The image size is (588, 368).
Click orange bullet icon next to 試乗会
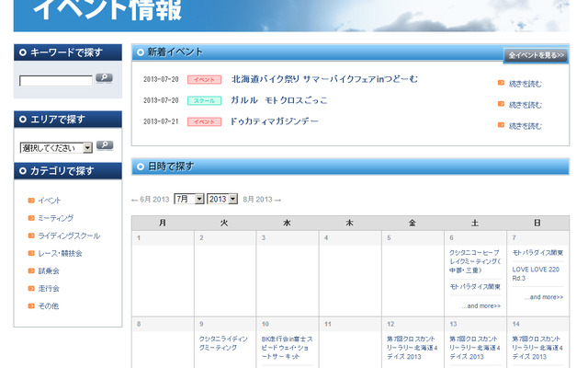click(31, 271)
